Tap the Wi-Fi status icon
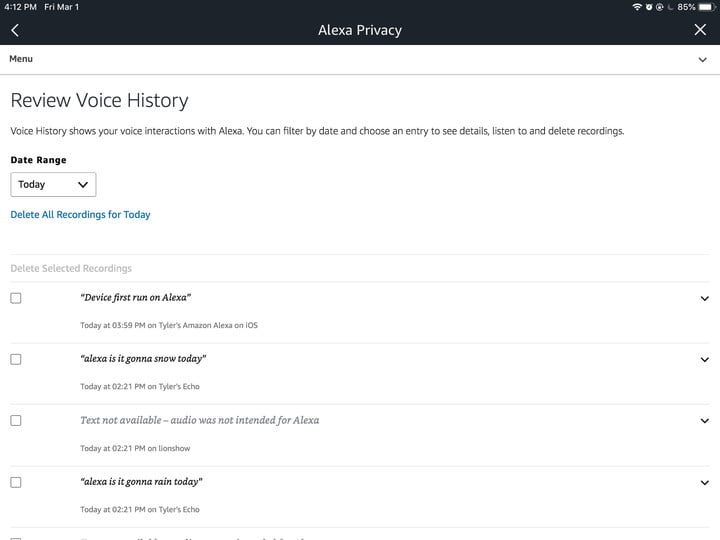720x540 pixels. coord(637,7)
